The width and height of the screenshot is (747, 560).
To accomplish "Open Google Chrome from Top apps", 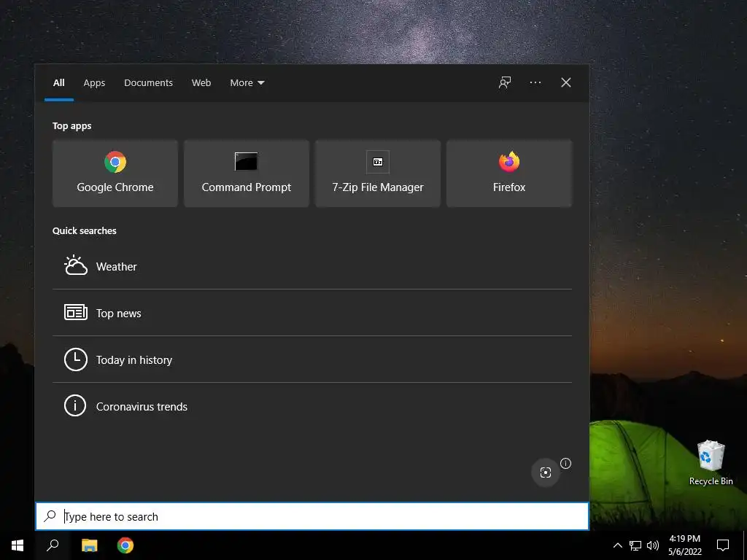I will (x=115, y=174).
